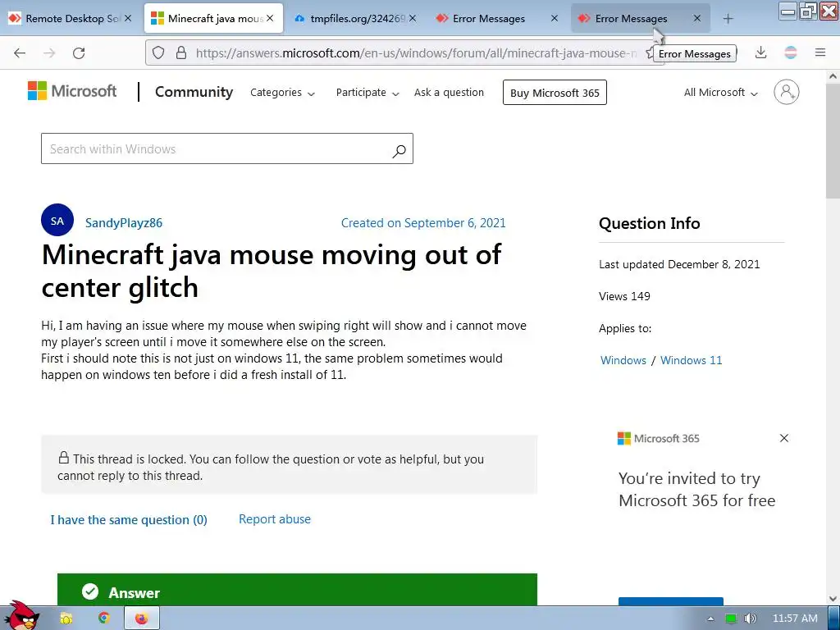Open the Community home link
The image size is (840, 630).
pyautogui.click(x=194, y=92)
